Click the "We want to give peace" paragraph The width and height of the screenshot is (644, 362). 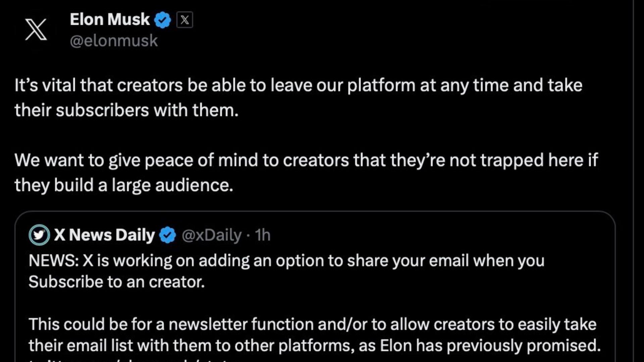[x=306, y=160]
